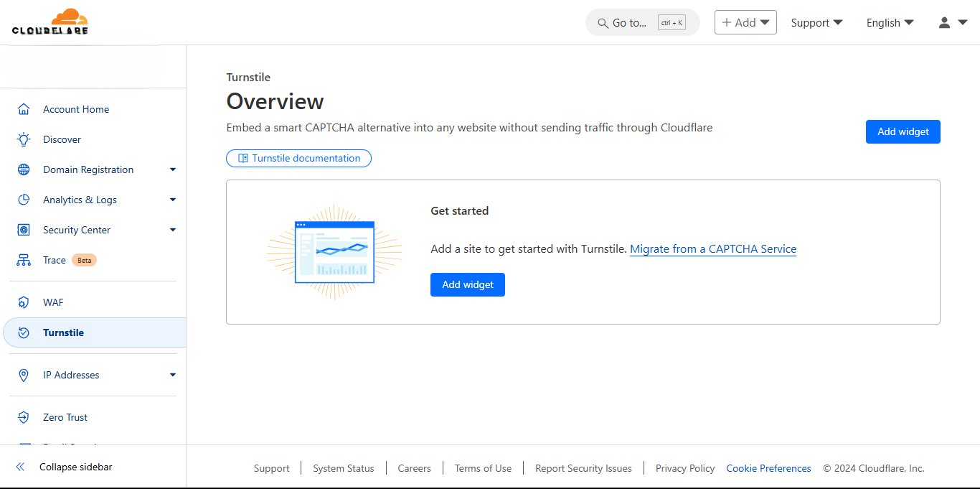Viewport: 980px width, 489px height.
Task: Click the collapse sidebar double-chevron icon
Action: click(20, 467)
